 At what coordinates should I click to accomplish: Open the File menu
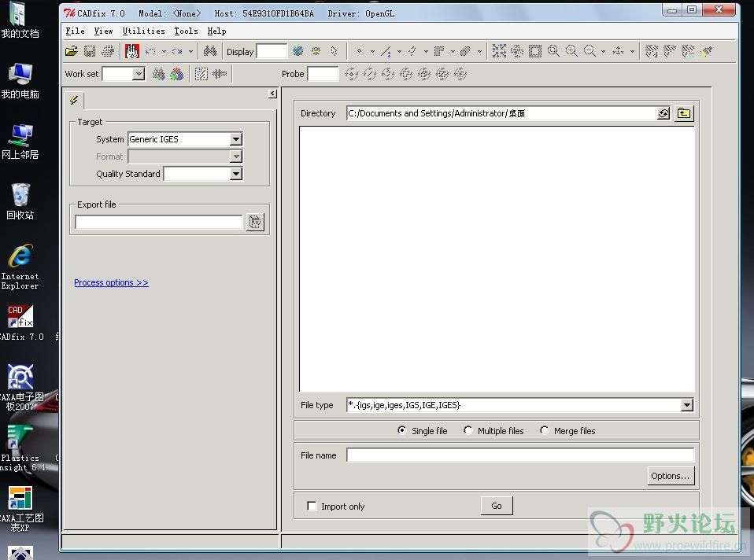pyautogui.click(x=75, y=31)
